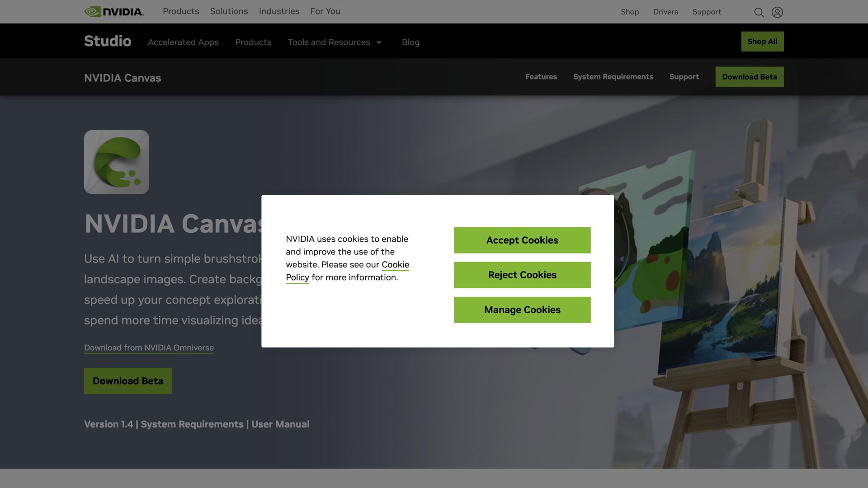This screenshot has height=488, width=868.
Task: Click Reject Cookies
Action: [x=522, y=275]
